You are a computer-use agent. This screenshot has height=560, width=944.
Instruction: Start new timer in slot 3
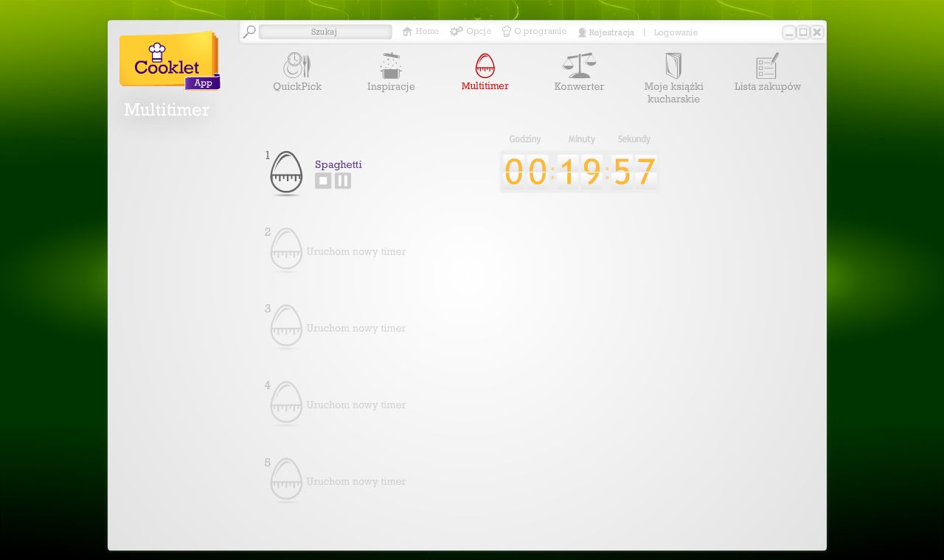356,329
